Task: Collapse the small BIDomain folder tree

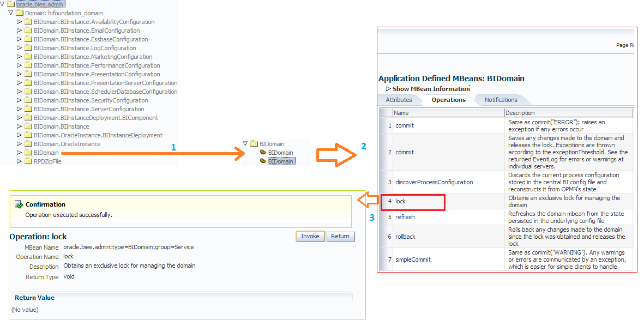Action: tap(245, 143)
